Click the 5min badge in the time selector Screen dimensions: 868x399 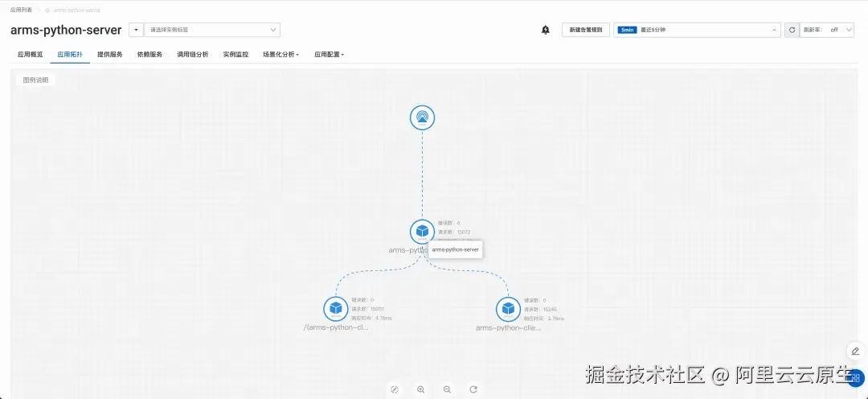(627, 30)
